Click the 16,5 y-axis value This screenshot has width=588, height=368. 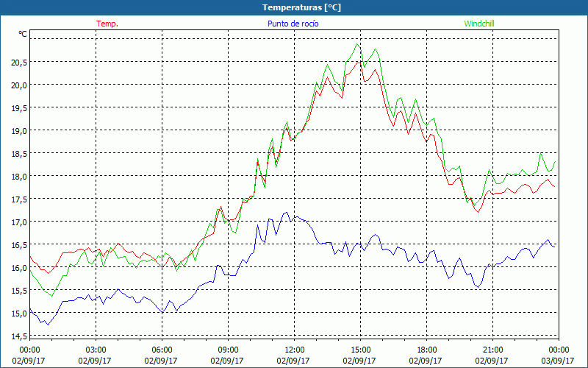pos(19,245)
